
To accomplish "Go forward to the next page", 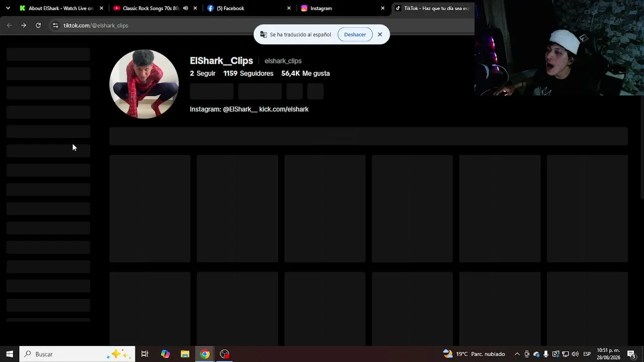I will [24, 25].
